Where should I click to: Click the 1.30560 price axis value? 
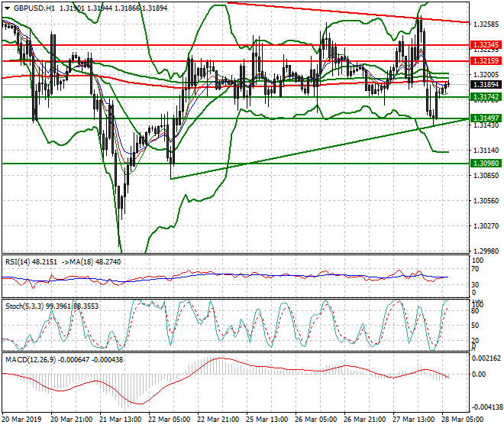click(x=486, y=201)
